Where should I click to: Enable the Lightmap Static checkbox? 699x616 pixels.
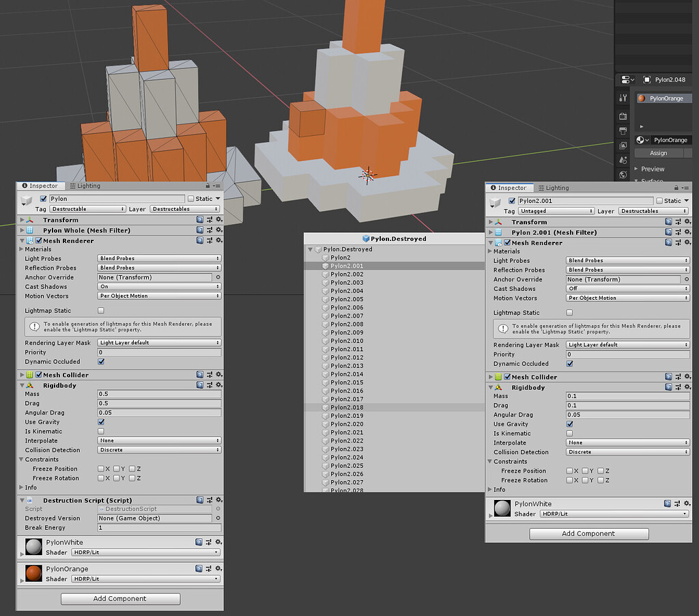pyautogui.click(x=100, y=311)
